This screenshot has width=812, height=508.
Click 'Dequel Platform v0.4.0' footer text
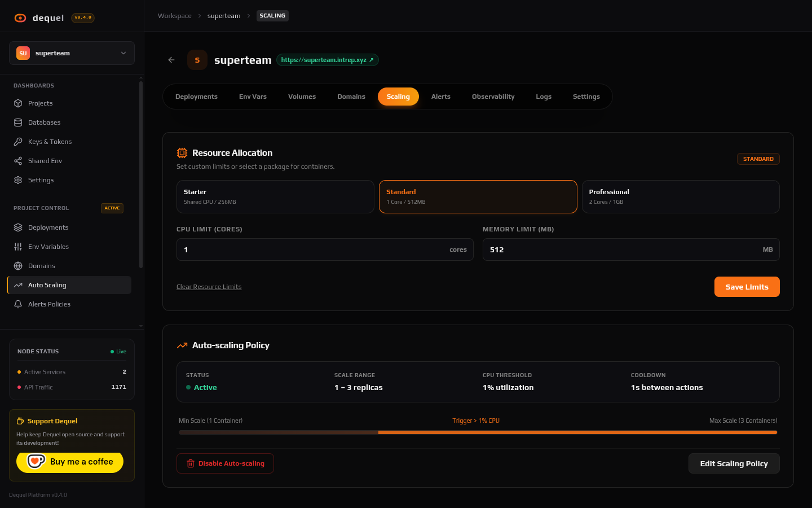click(38, 495)
